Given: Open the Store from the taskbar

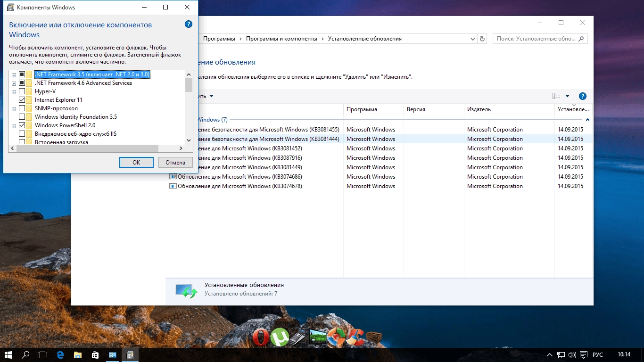Looking at the screenshot, I should point(95,355).
